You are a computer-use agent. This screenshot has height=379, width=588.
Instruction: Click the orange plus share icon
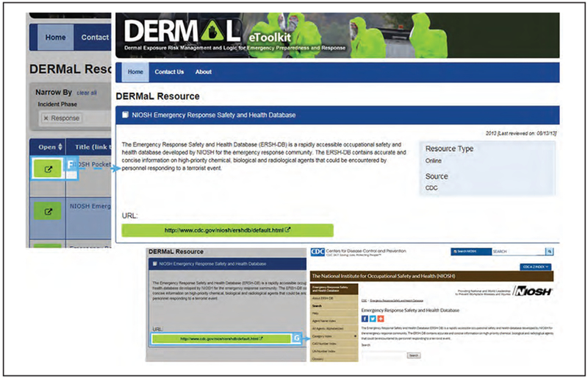[x=379, y=319]
